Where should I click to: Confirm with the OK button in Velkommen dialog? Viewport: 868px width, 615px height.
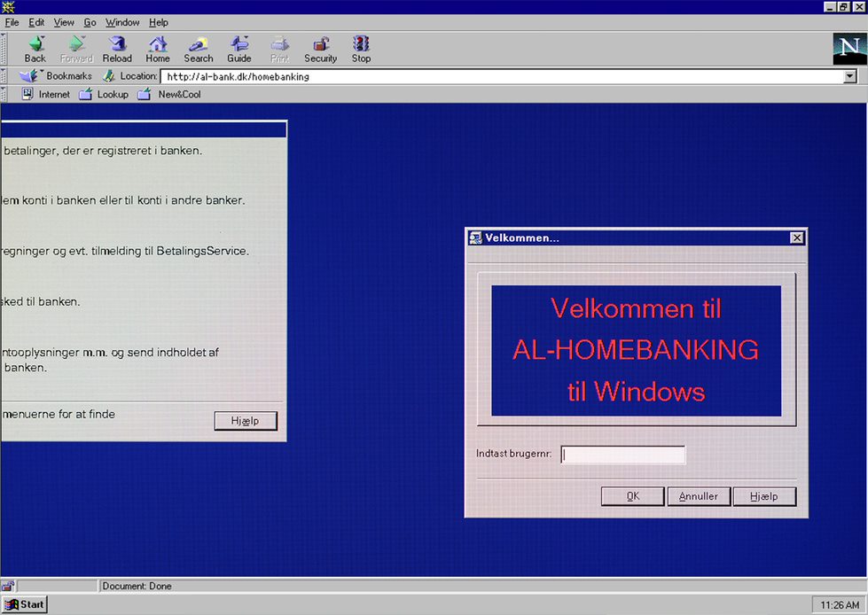click(633, 496)
